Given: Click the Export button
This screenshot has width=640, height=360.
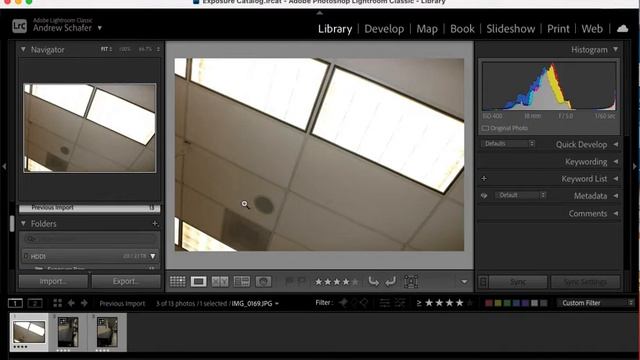Looking at the screenshot, I should (126, 281).
